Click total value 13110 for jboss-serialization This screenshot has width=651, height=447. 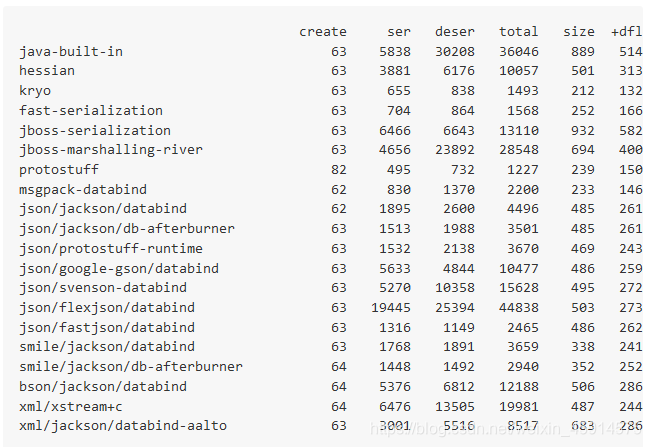(x=519, y=131)
